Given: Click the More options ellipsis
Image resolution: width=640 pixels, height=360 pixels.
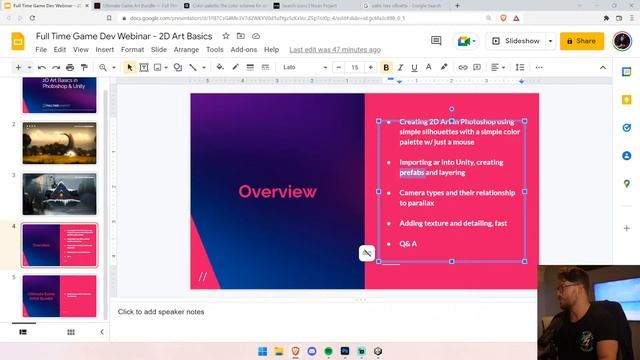Looking at the screenshot, I should coord(539,67).
